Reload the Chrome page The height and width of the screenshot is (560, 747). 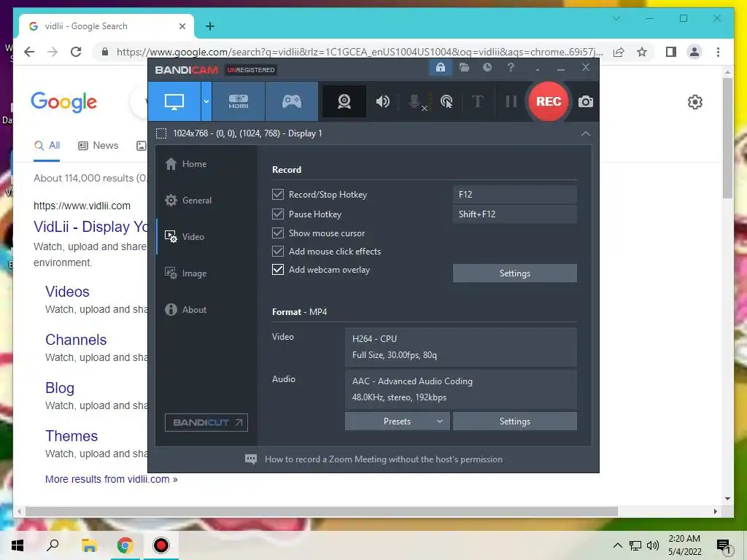[x=76, y=52]
